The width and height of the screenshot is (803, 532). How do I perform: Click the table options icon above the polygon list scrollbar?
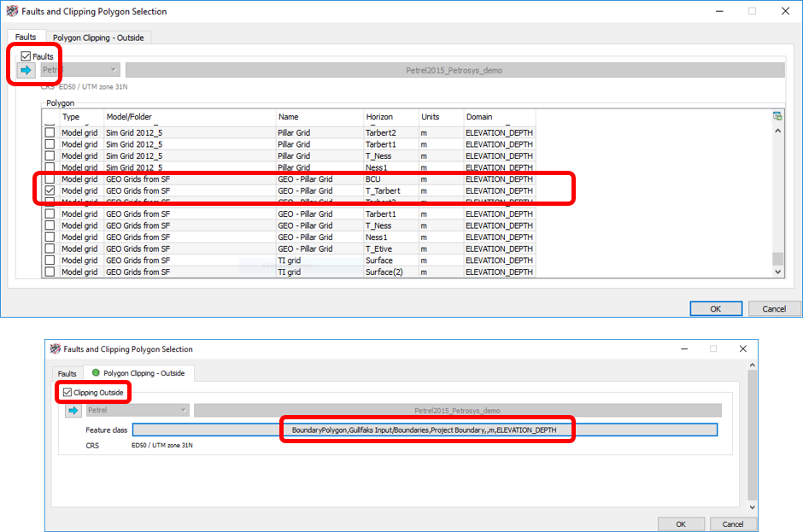(x=777, y=116)
